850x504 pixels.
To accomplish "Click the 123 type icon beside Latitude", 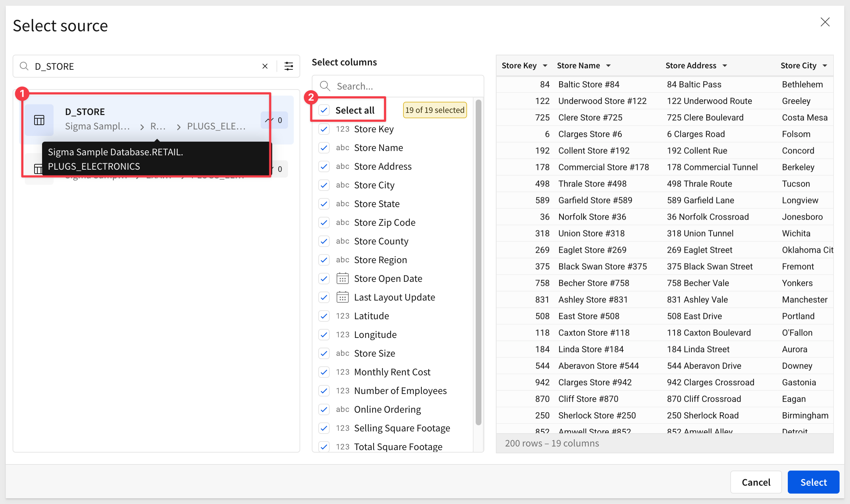I will click(x=343, y=316).
